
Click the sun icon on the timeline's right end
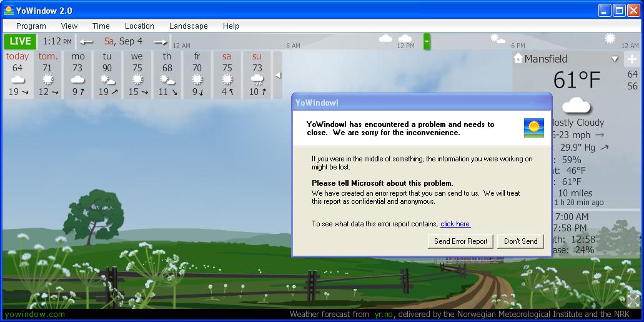pyautogui.click(x=610, y=38)
